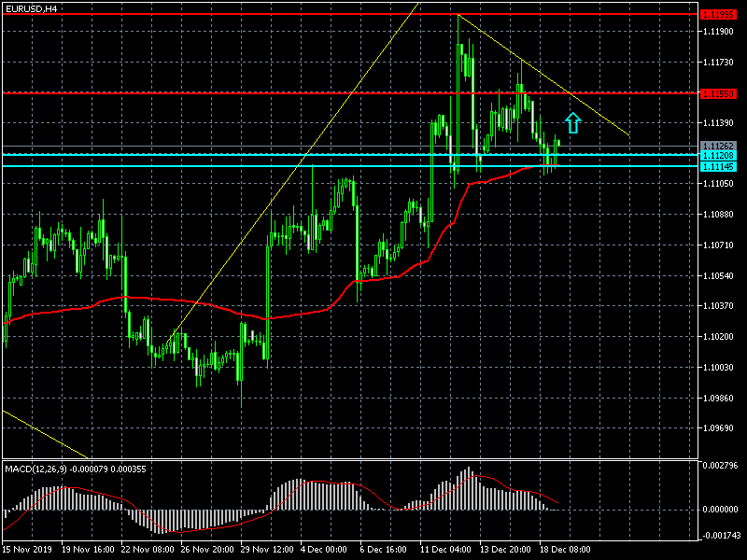Click the 6 Dec 16:00 time label
This screenshot has height=560, width=747.
[x=384, y=550]
